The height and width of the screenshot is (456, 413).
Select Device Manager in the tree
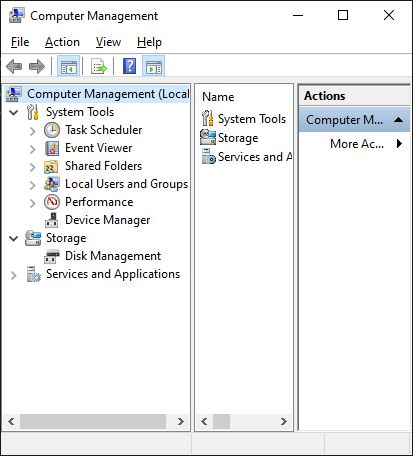(x=107, y=220)
